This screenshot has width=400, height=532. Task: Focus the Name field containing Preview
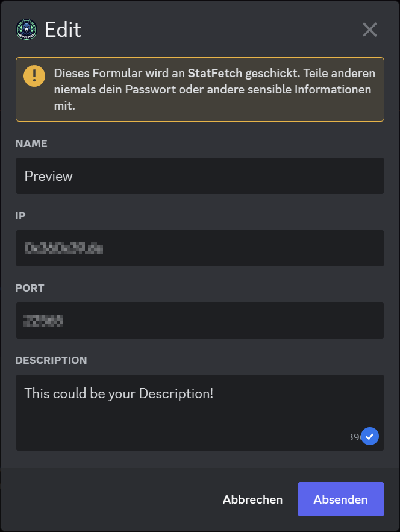[x=199, y=176]
